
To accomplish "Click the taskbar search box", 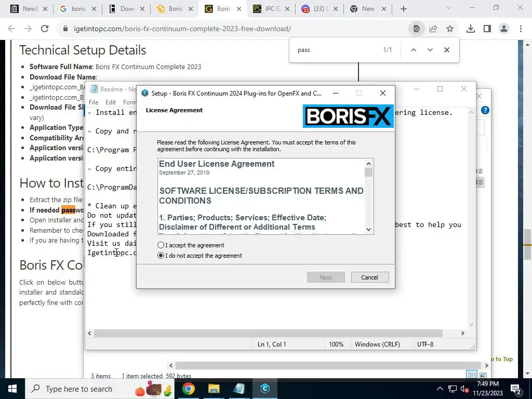I will pos(100,389).
